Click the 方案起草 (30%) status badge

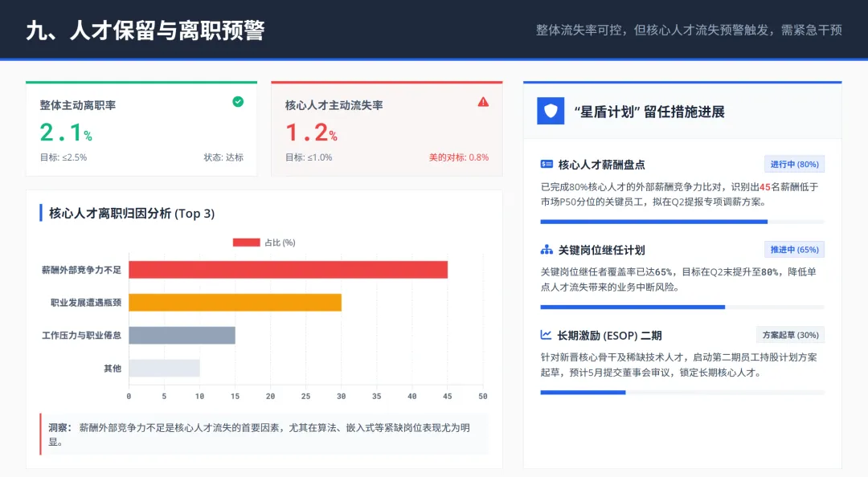click(x=791, y=335)
